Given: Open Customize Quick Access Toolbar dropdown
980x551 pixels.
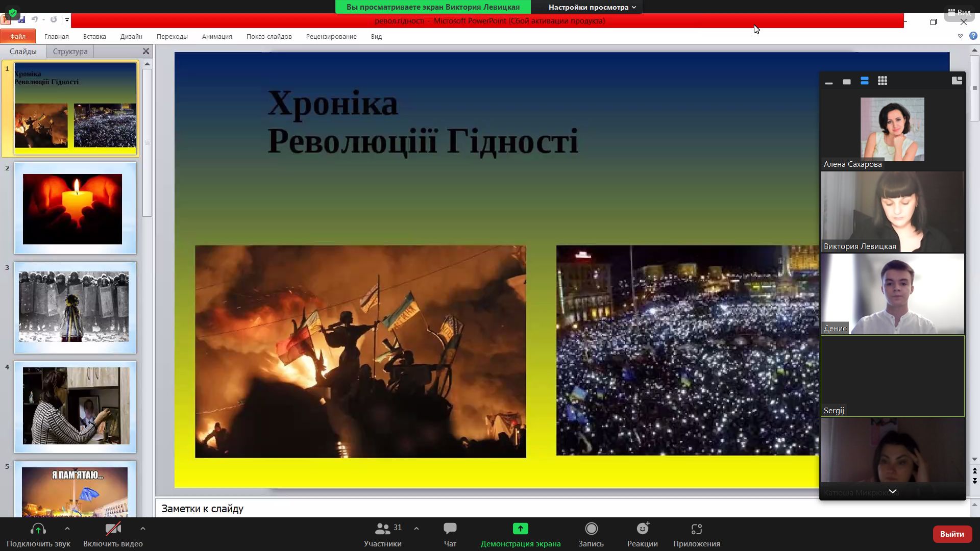Looking at the screenshot, I should [67, 20].
